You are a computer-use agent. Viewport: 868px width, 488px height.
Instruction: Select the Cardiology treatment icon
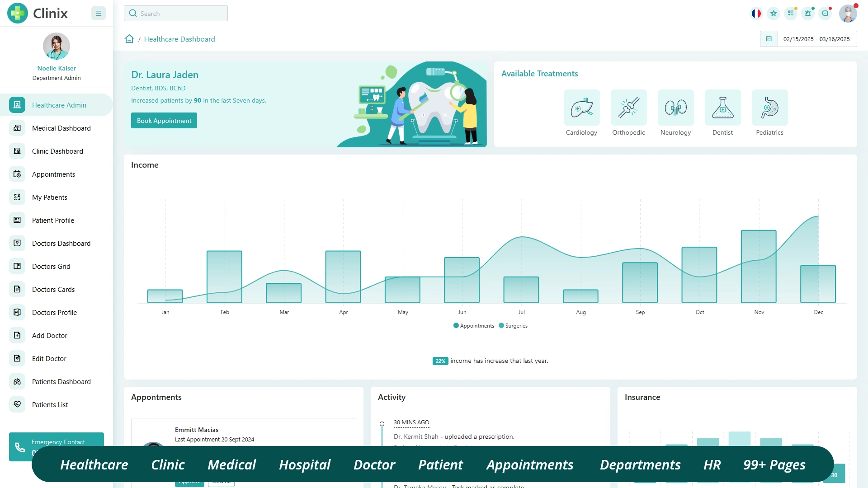(x=581, y=108)
